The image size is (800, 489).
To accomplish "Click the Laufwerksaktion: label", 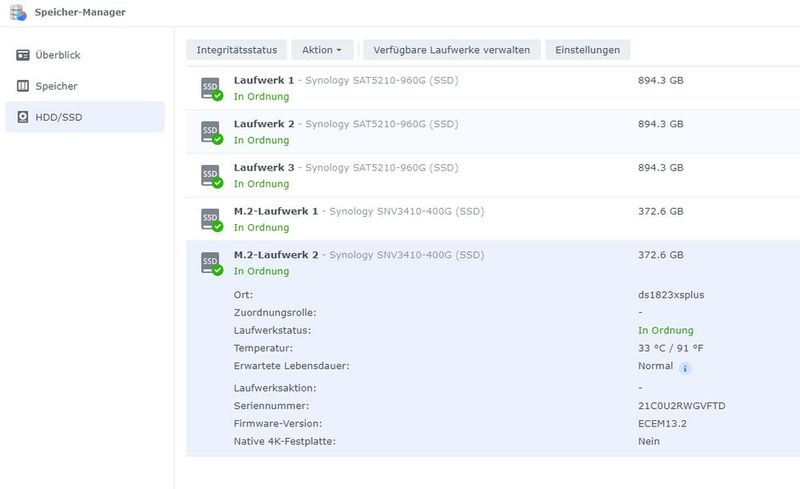I will [275, 388].
